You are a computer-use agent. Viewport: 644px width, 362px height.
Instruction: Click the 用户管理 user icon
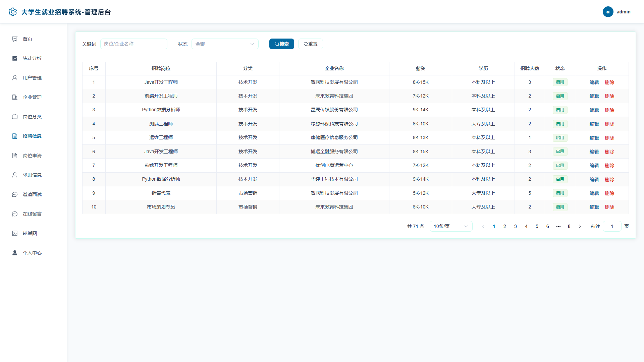(x=15, y=78)
